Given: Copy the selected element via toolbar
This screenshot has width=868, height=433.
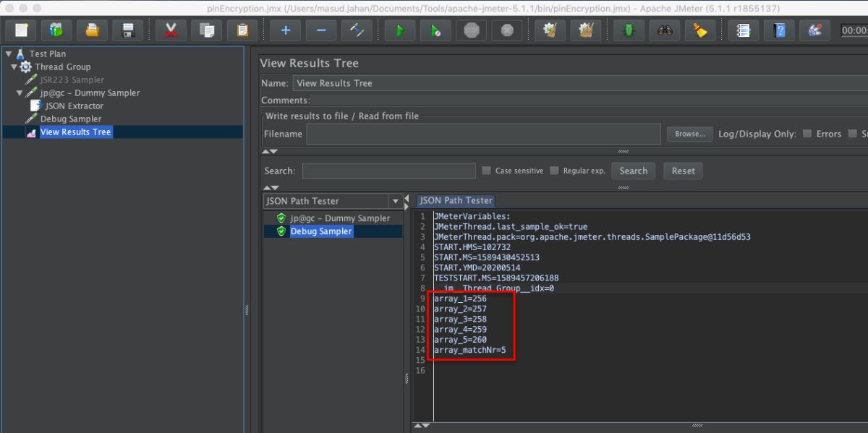Looking at the screenshot, I should coord(207,30).
